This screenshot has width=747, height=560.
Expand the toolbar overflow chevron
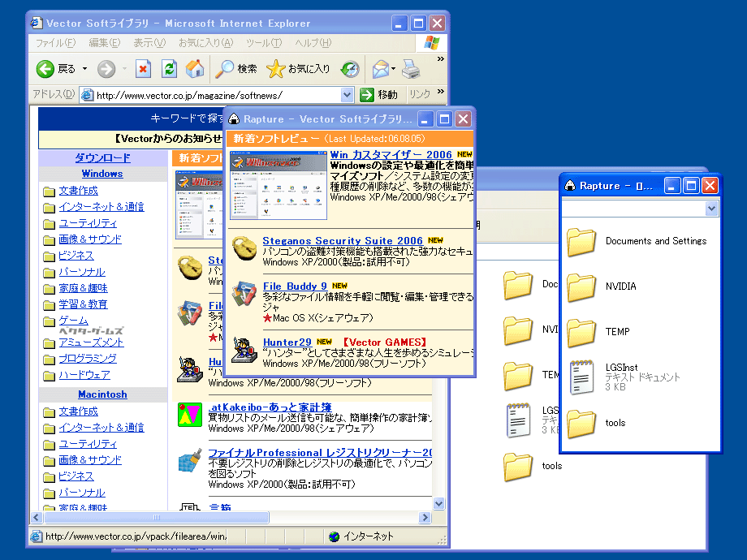point(441,59)
